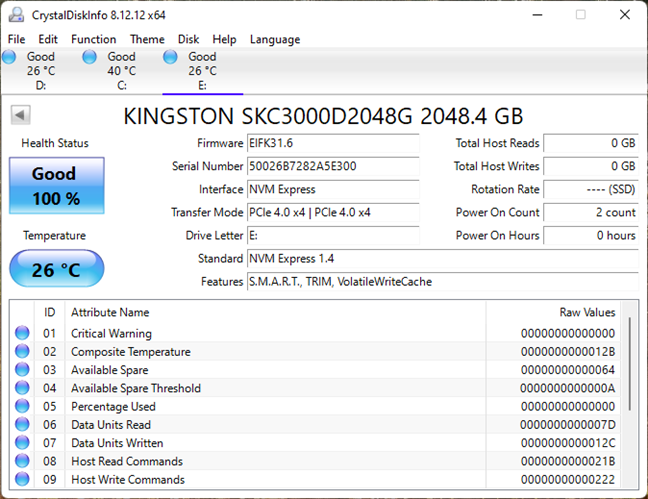Click the status orb for Percentage Used
Viewport: 648px width, 499px height.
pyautogui.click(x=22, y=406)
